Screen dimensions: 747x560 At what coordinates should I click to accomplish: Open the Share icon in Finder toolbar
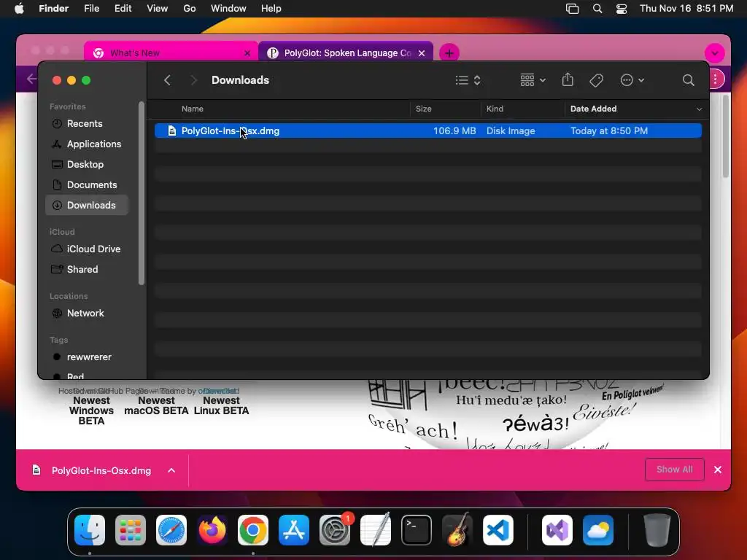[x=568, y=79]
